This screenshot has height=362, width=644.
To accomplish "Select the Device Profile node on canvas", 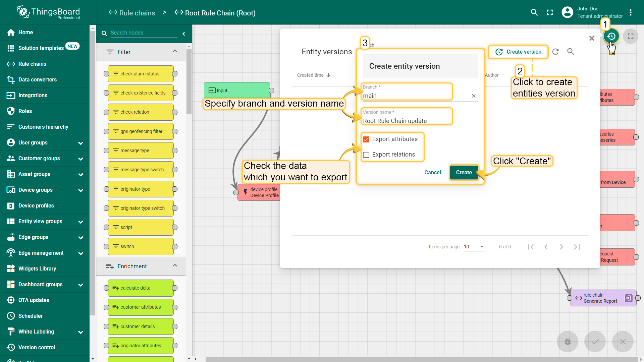I will (x=259, y=192).
